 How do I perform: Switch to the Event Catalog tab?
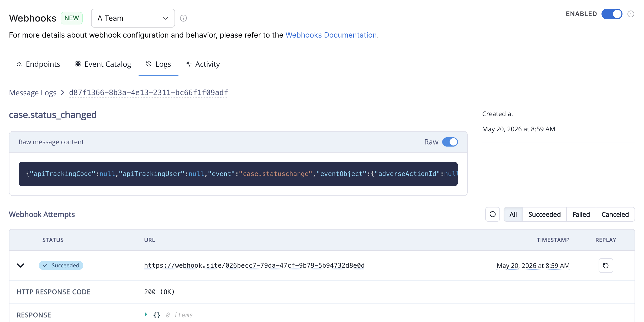[103, 64]
